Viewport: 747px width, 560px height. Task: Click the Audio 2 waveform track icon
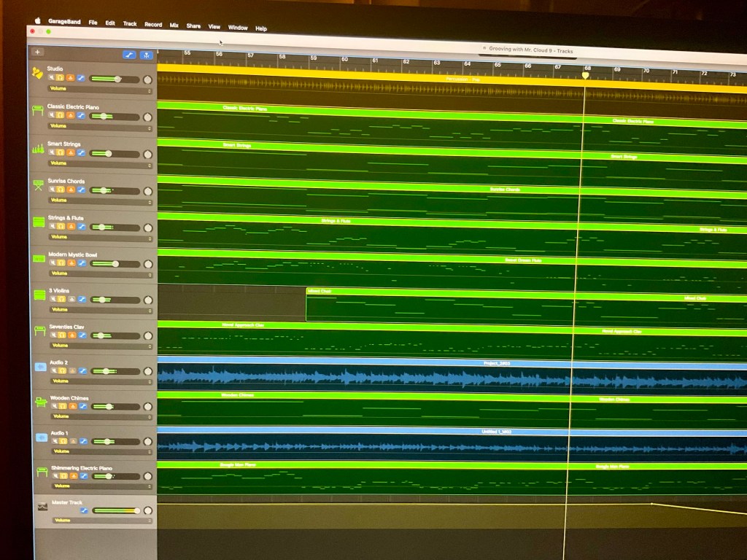[40, 367]
